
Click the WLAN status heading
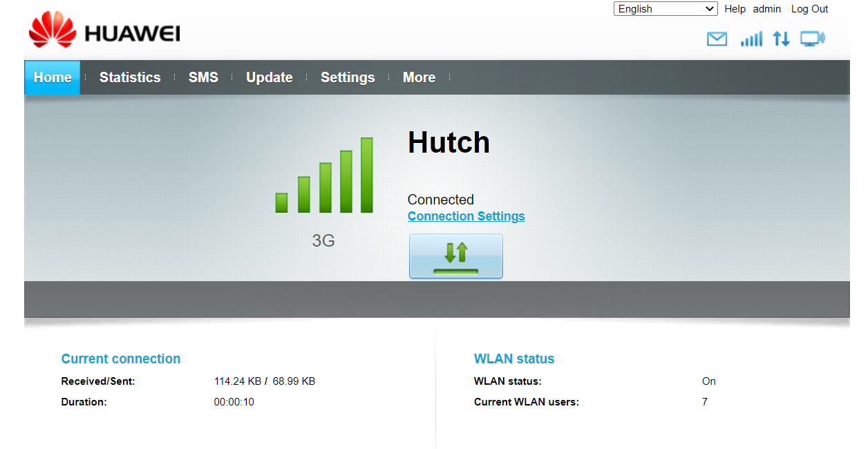pos(514,359)
